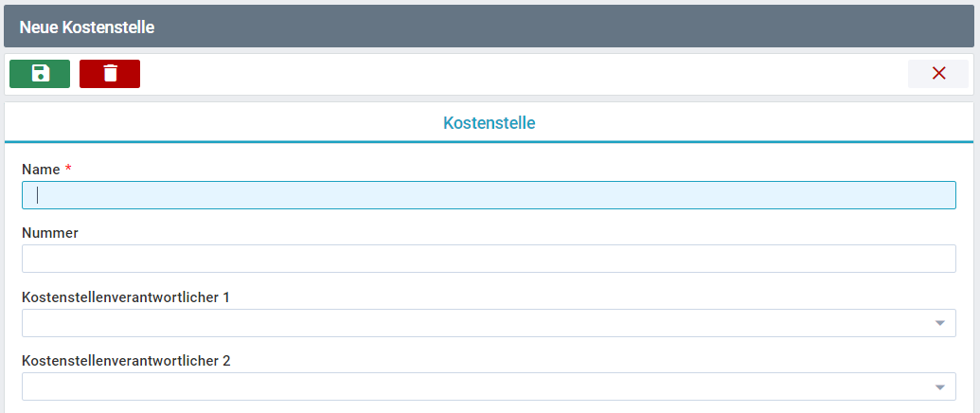Click the red required asterisk next to Name

tap(68, 169)
